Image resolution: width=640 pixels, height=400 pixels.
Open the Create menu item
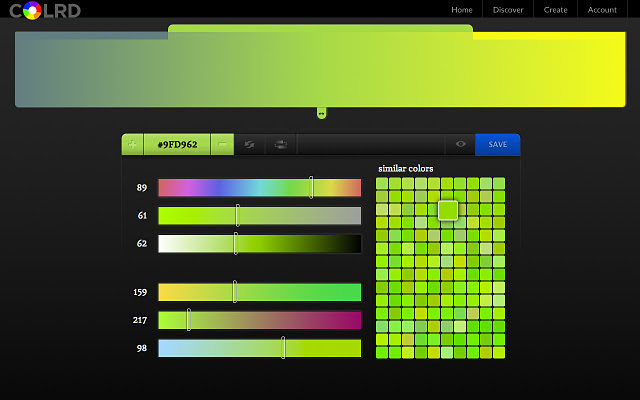pyautogui.click(x=556, y=10)
